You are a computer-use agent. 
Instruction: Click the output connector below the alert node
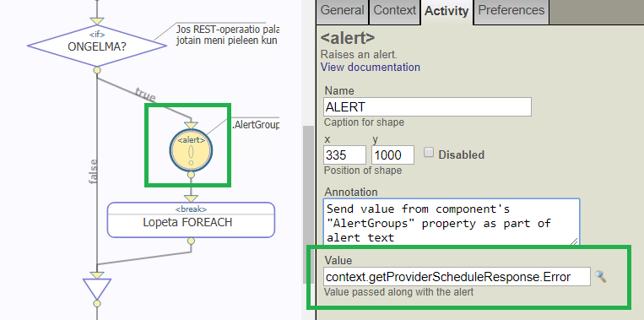coord(191,175)
